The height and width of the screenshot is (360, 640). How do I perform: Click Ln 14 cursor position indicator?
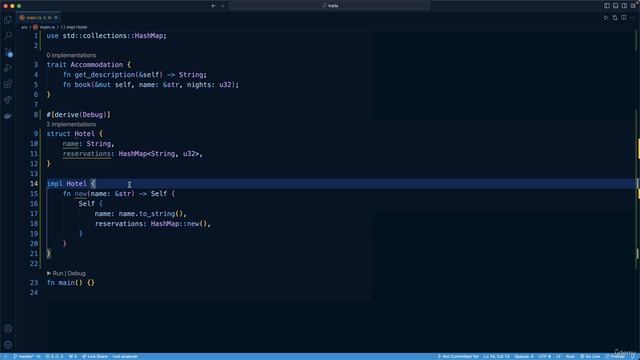(496, 356)
